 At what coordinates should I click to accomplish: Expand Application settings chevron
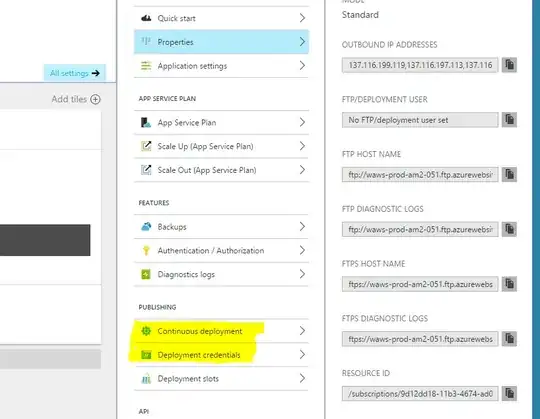302,65
